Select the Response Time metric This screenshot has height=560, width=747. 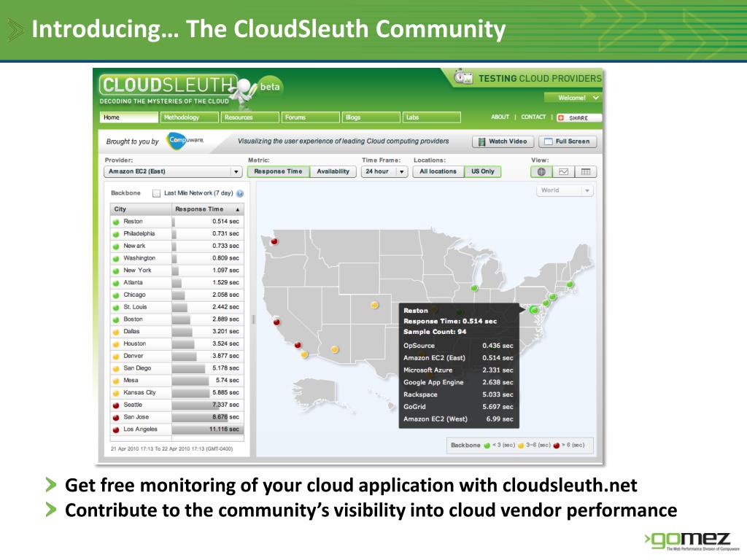coord(278,171)
